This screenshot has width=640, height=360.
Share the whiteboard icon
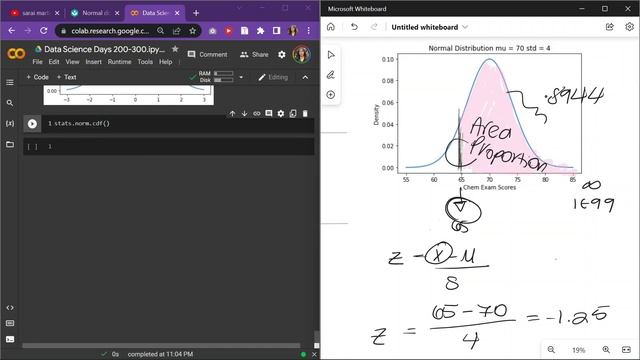click(609, 27)
